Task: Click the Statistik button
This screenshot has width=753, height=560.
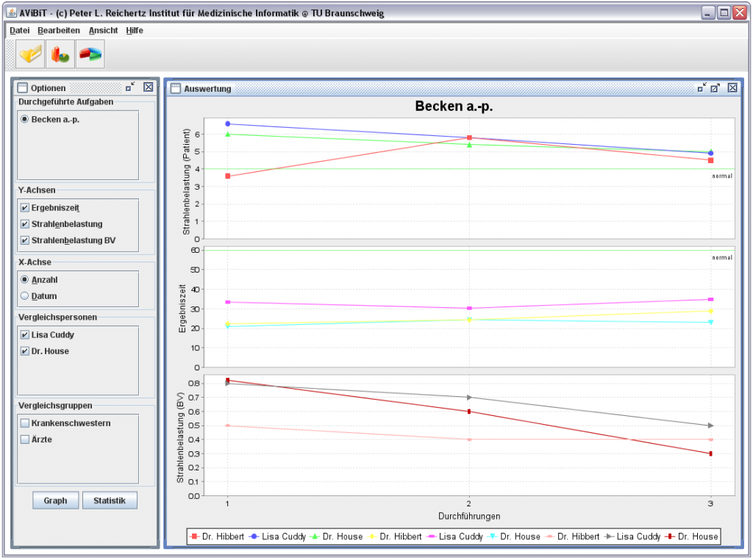Action: 110,500
